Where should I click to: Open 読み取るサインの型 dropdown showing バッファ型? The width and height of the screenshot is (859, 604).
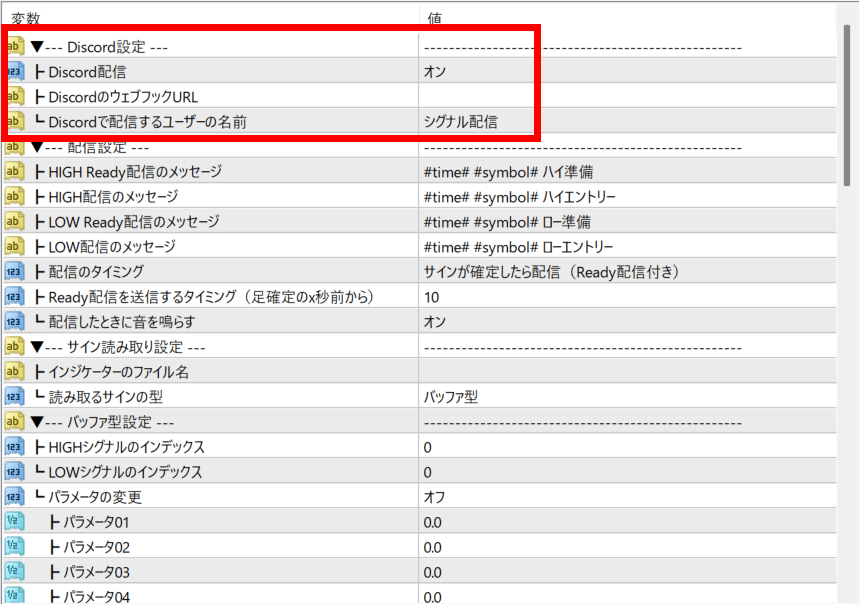tap(451, 397)
